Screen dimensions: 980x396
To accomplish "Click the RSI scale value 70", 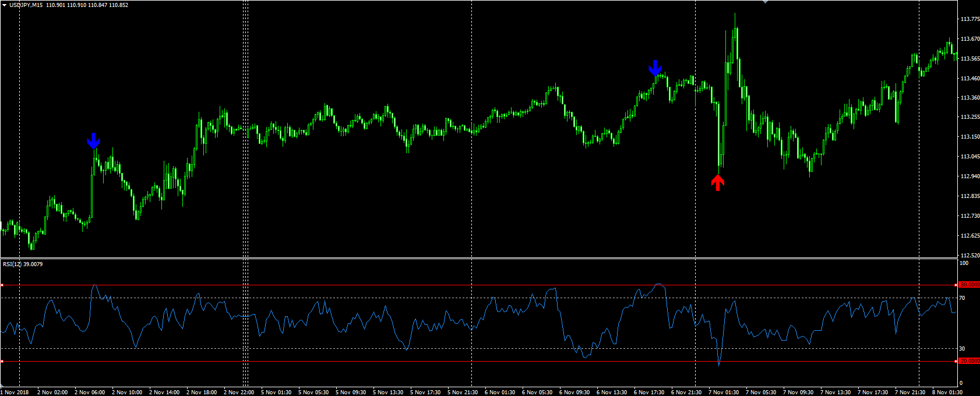I will coord(963,298).
